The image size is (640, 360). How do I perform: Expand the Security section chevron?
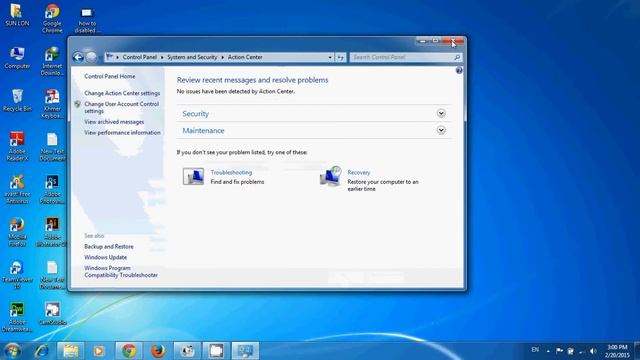441,113
